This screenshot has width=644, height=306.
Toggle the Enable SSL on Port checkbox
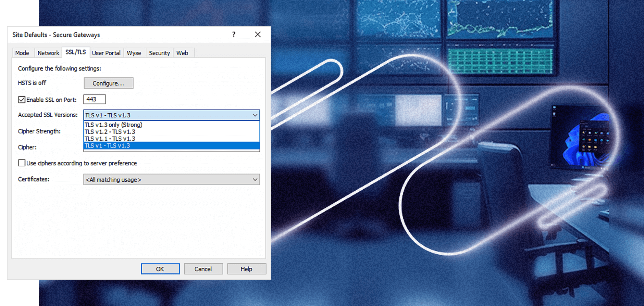coord(22,100)
